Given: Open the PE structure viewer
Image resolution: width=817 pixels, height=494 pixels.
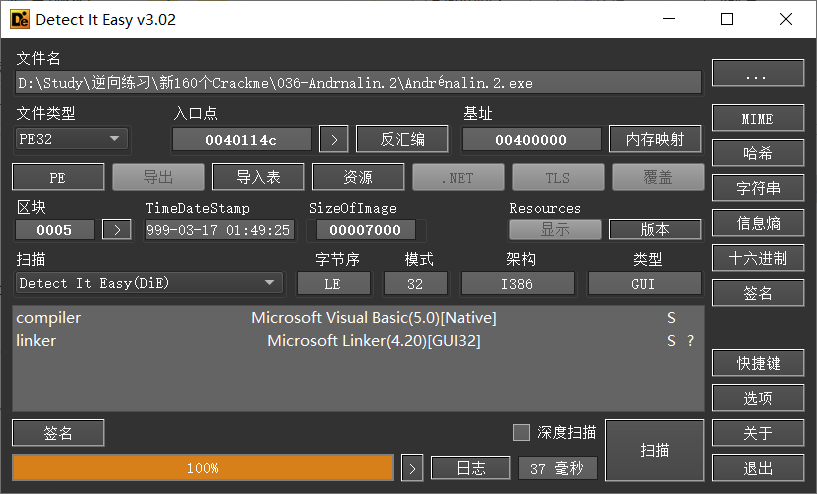Looking at the screenshot, I should 58,177.
